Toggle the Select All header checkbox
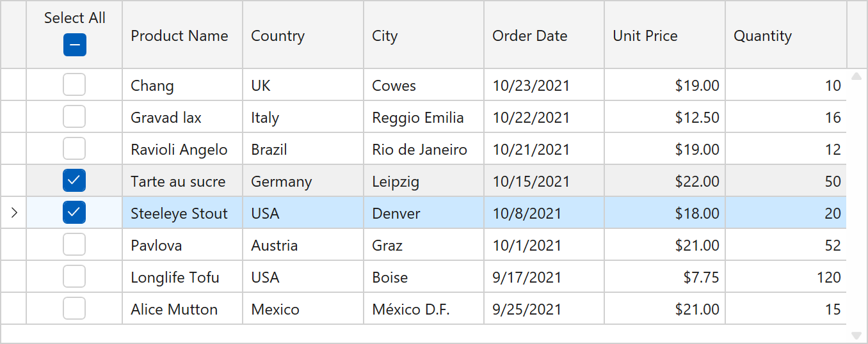 (74, 45)
